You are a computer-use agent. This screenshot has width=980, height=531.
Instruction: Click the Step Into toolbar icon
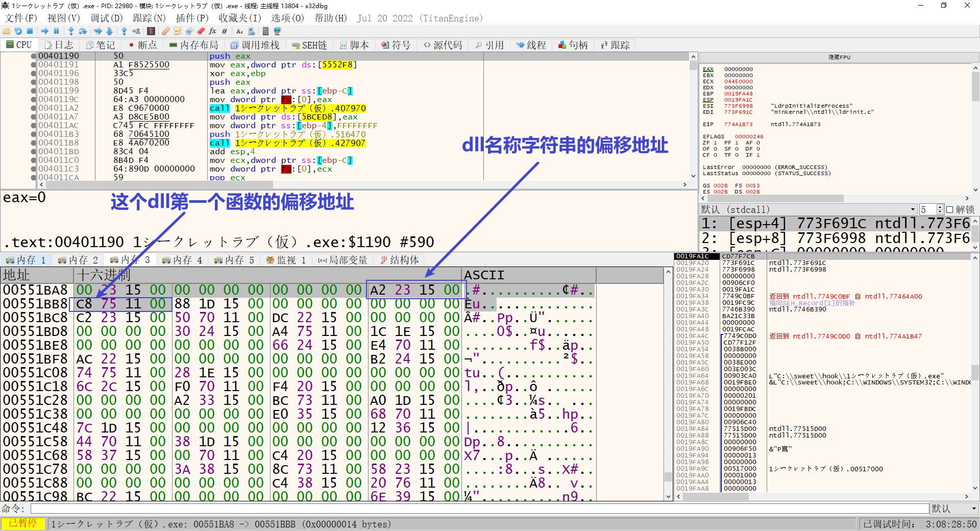[x=71, y=31]
